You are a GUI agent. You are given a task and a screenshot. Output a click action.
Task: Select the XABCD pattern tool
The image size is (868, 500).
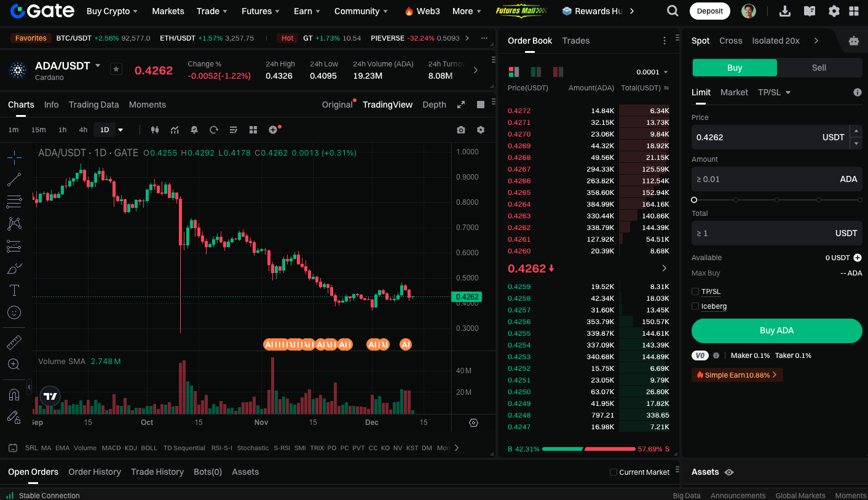(x=14, y=224)
